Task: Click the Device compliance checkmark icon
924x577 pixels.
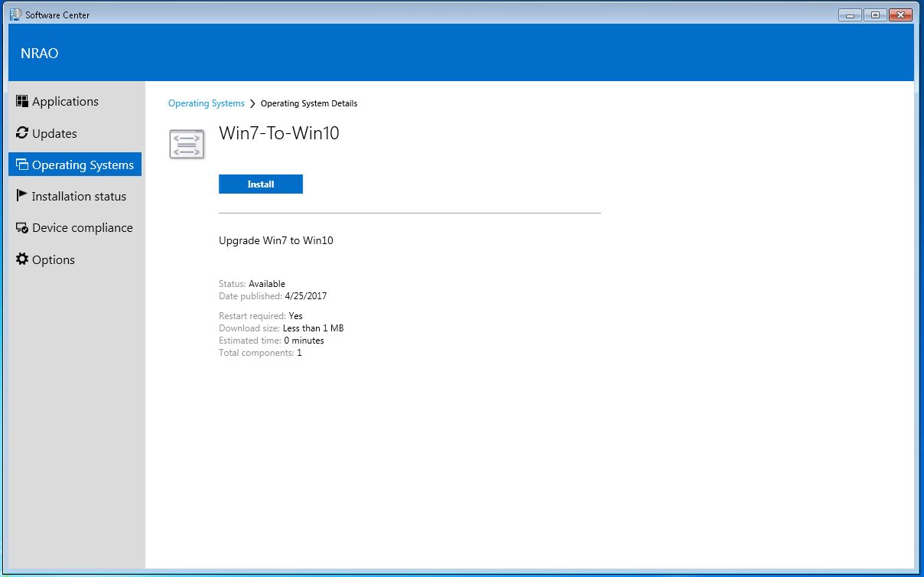Action: [x=22, y=228]
